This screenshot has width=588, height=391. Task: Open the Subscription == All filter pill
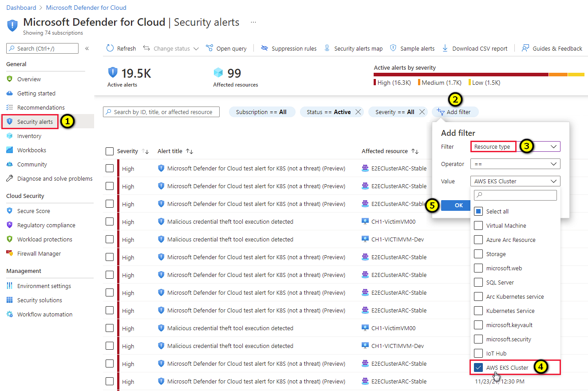pos(262,112)
